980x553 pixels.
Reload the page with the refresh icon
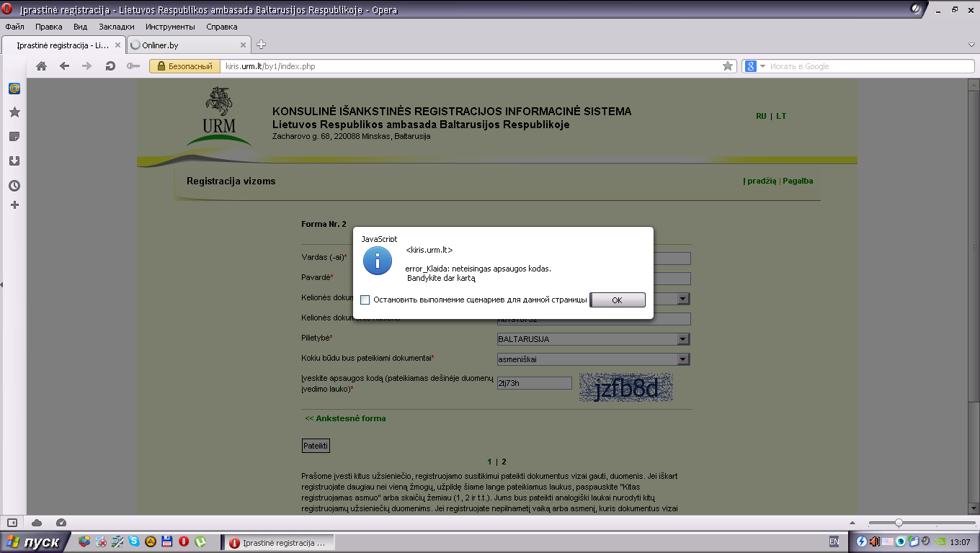point(110,66)
